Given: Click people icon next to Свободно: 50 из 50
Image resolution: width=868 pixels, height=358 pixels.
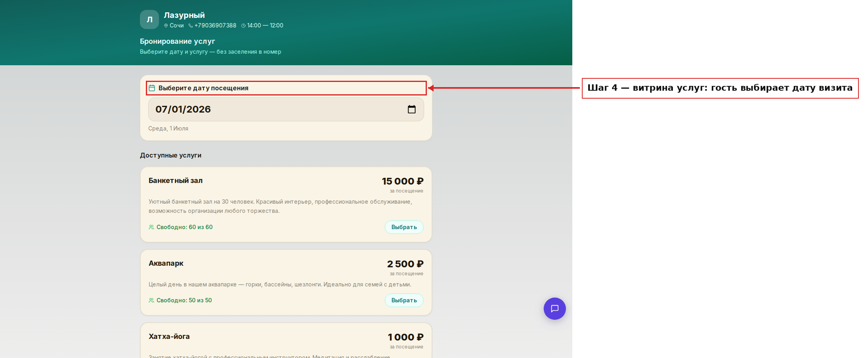Looking at the screenshot, I should click(151, 300).
